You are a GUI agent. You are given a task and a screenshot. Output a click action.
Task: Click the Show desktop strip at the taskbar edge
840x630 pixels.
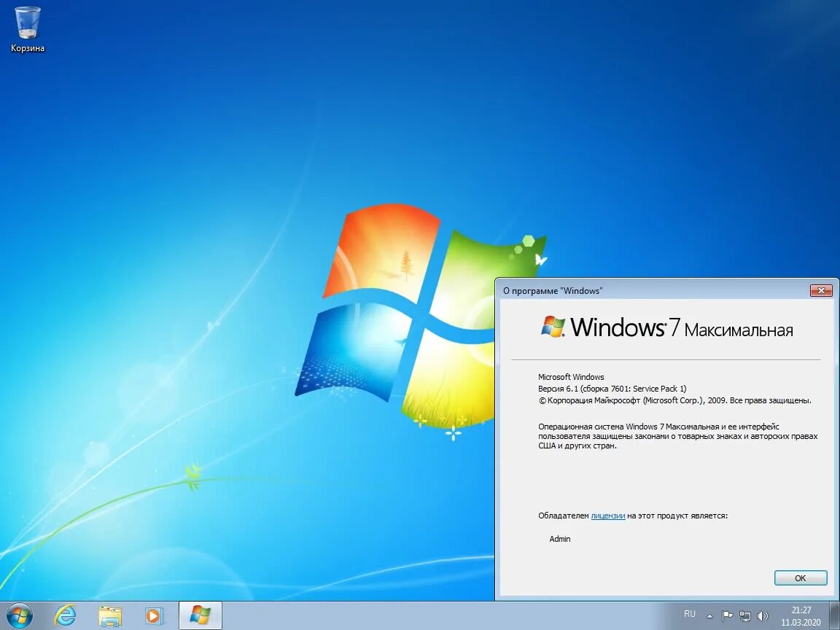(x=836, y=615)
